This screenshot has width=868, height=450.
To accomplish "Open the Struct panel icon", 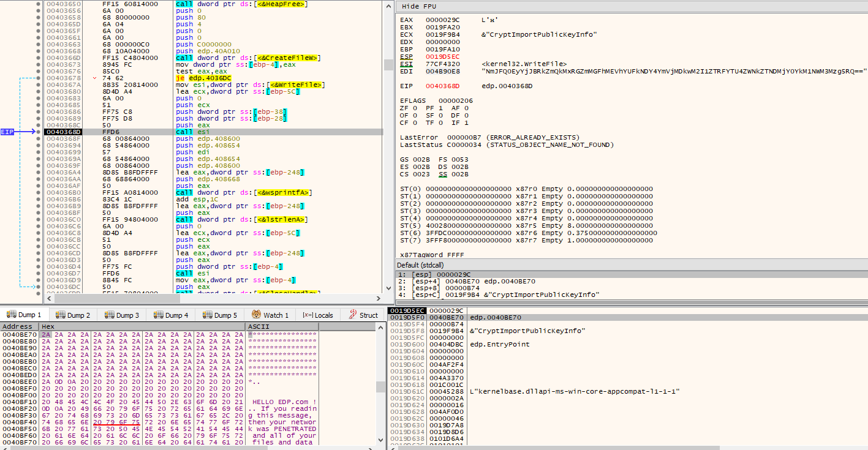I will pos(353,315).
